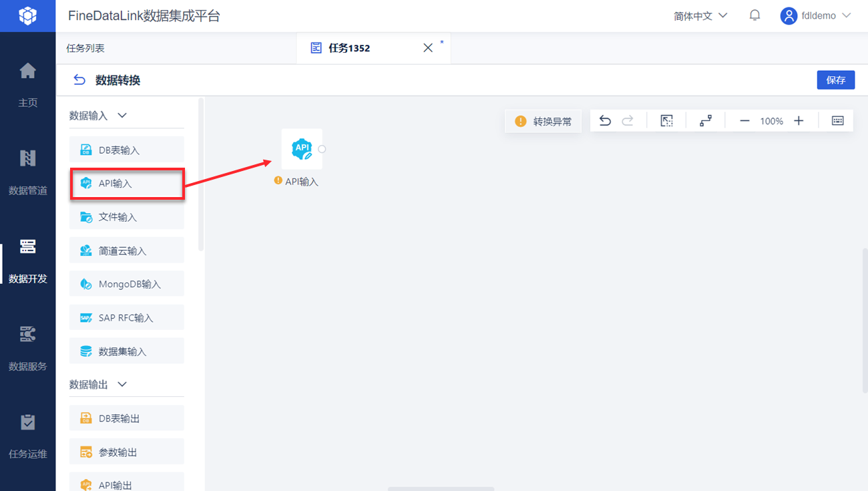Open the notification bell
The image size is (868, 491).
coord(754,15)
